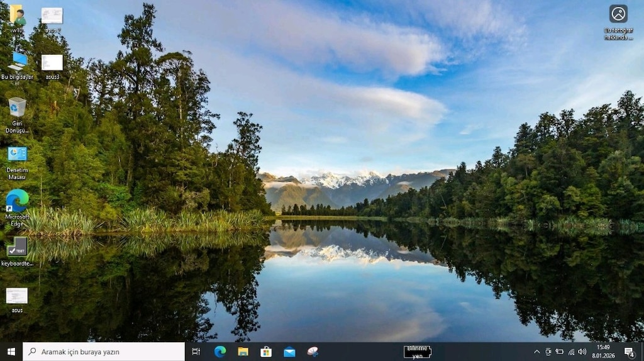Image resolution: width=644 pixels, height=361 pixels.
Task: Open Microsoft Store from the taskbar
Action: coord(266,352)
